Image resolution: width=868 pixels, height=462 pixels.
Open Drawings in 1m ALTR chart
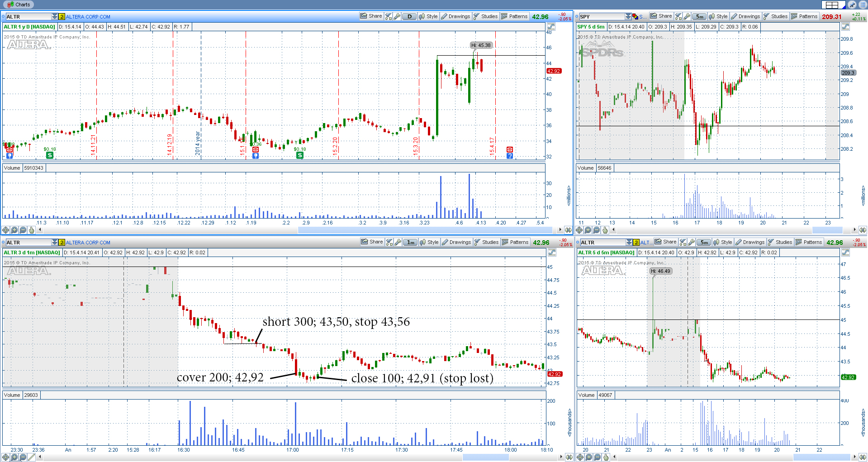(x=456, y=242)
